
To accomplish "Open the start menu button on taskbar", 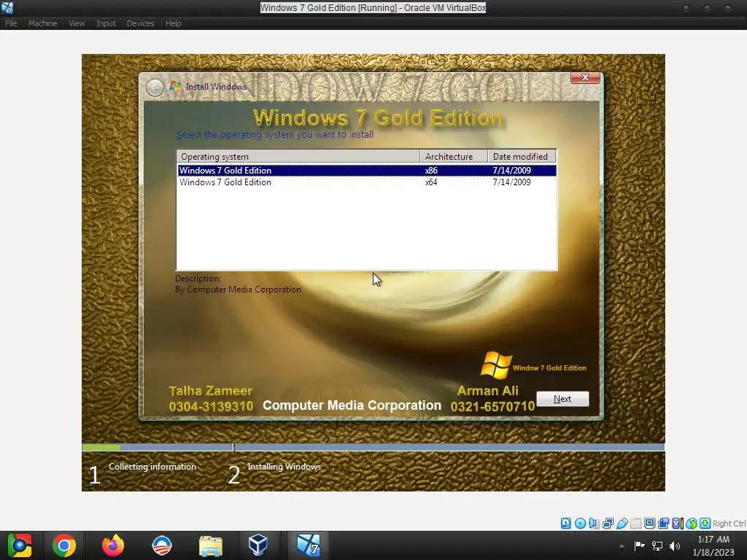I will (x=20, y=545).
